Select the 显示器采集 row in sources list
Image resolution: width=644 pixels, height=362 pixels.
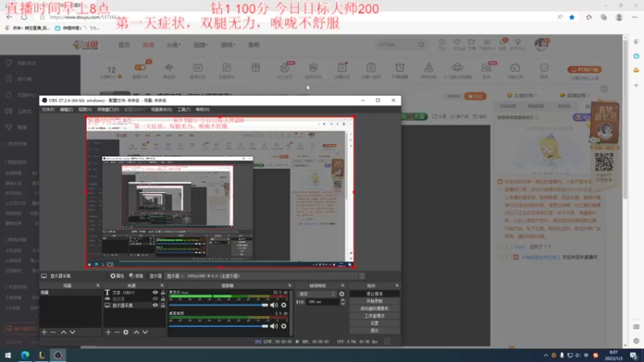coord(134,306)
